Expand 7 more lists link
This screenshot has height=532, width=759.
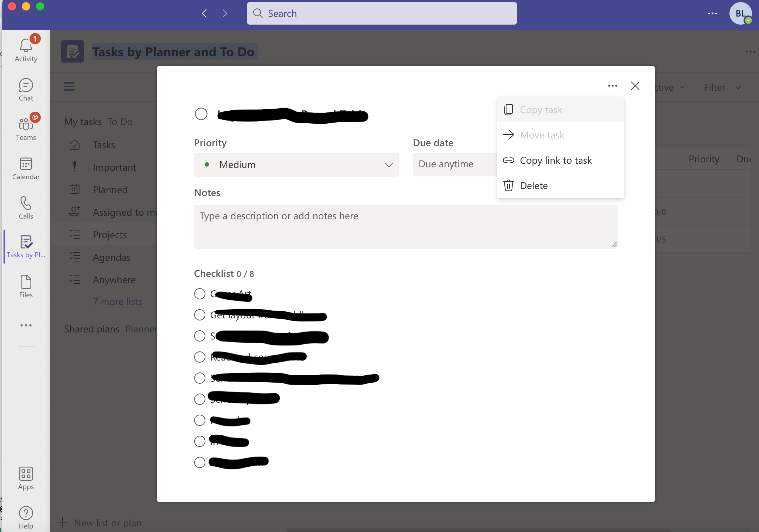coord(118,301)
